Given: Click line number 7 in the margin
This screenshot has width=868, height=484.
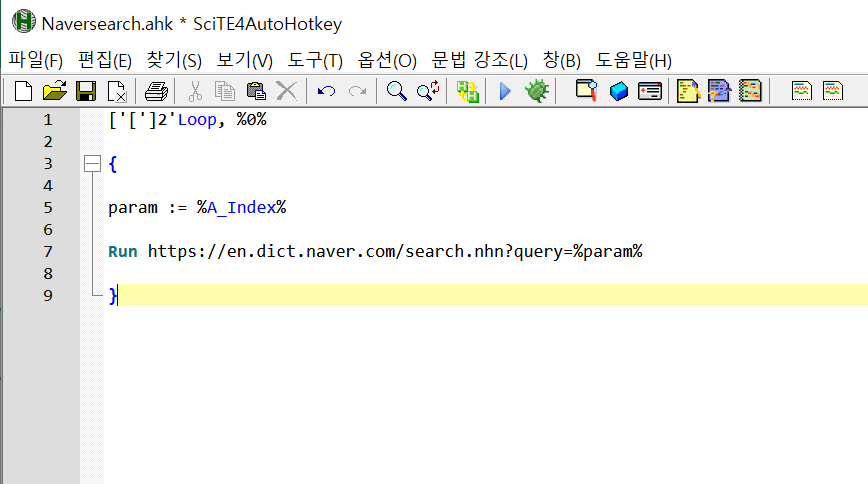Looking at the screenshot, I should coord(48,251).
